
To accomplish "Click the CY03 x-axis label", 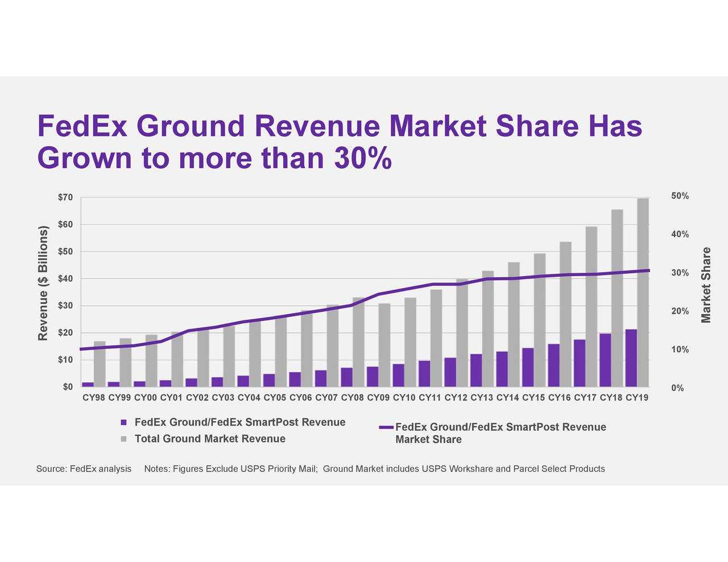I will pyautogui.click(x=223, y=398).
